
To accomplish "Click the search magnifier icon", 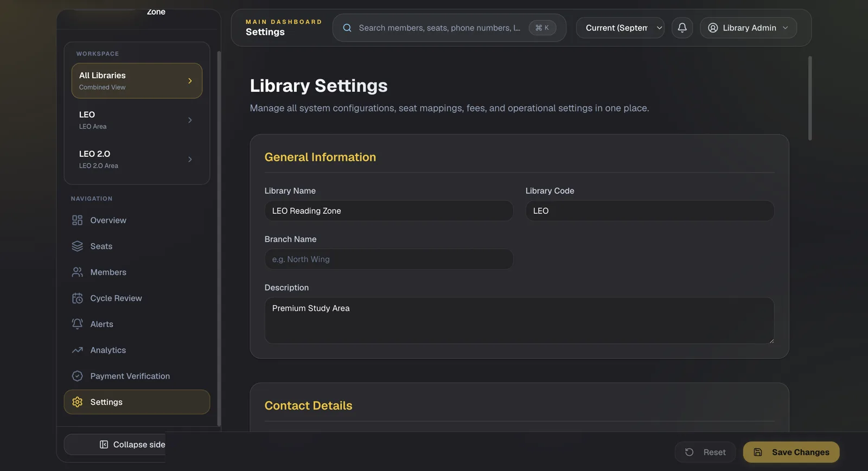I will click(x=347, y=28).
